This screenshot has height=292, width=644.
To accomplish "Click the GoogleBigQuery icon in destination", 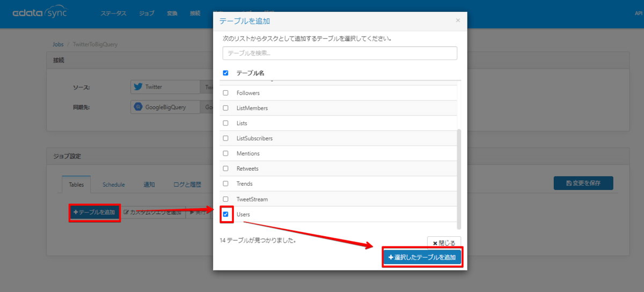I will coord(138,107).
